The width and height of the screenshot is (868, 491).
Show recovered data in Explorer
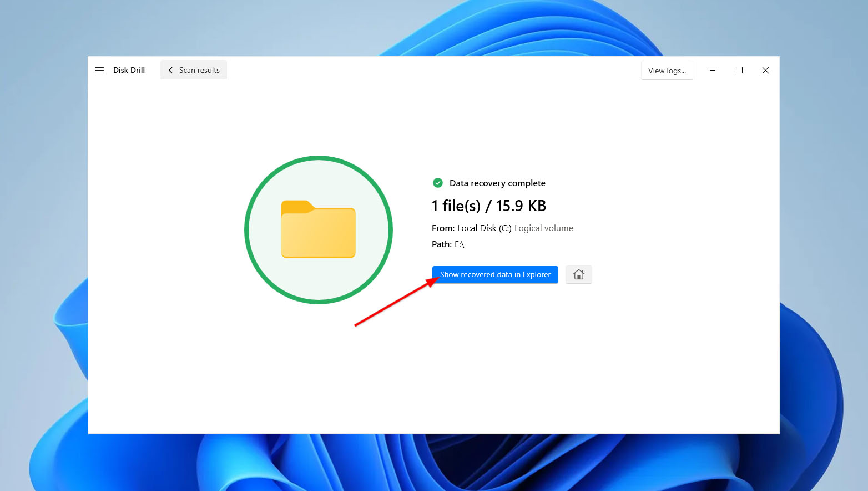point(494,274)
